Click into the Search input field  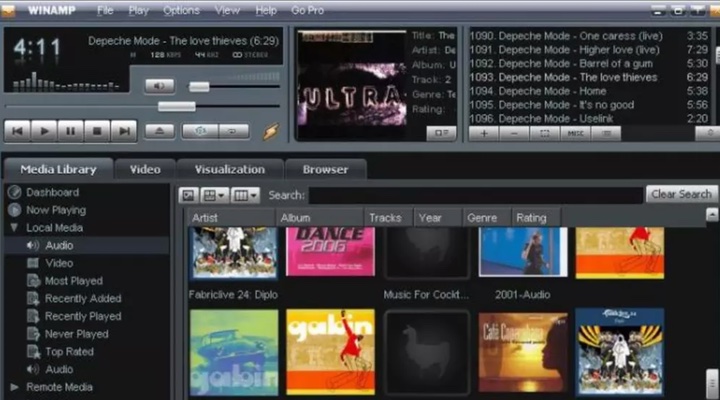pyautogui.click(x=476, y=195)
